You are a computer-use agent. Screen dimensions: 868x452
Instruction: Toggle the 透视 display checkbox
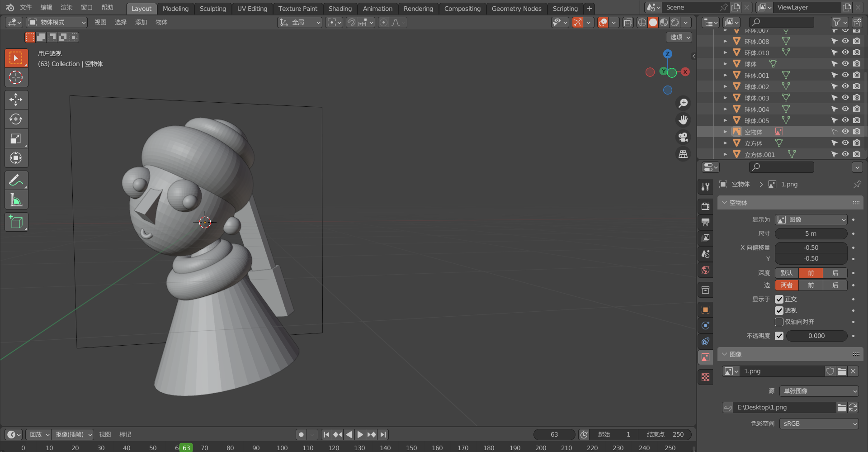[x=779, y=310]
